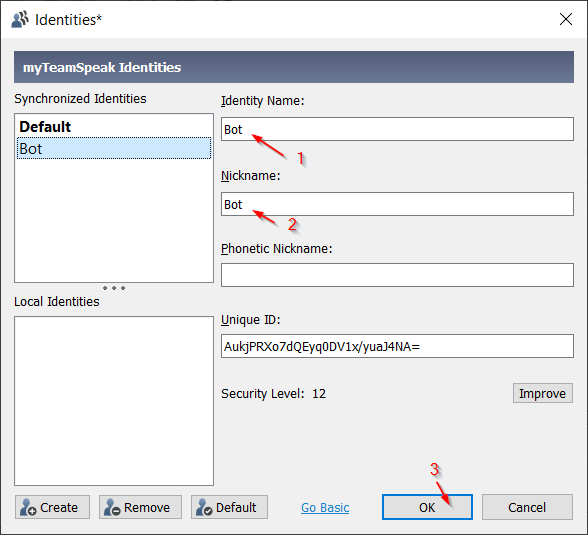Viewport: 588px width, 535px height.
Task: Remove the selected identity
Action: pos(140,507)
